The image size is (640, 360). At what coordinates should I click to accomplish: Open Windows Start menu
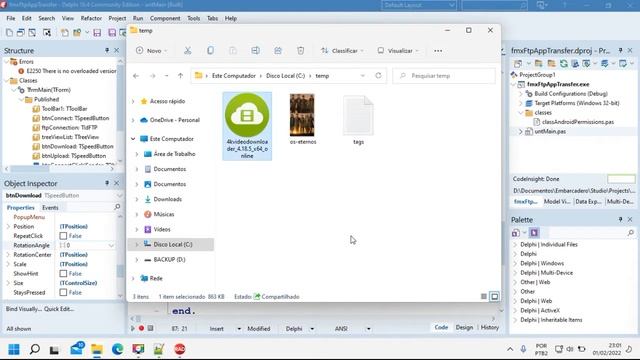pos(14,349)
